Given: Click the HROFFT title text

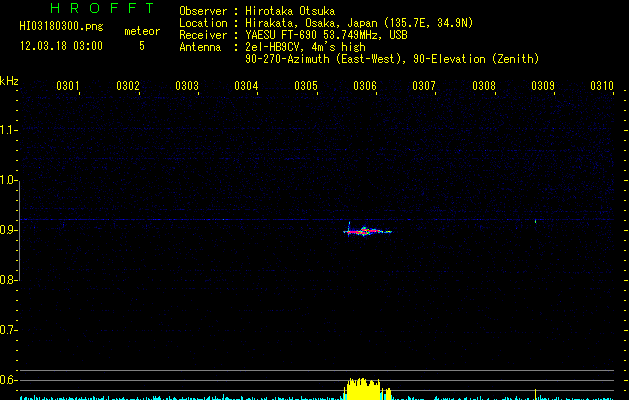Looking at the screenshot, I should 102,8.
